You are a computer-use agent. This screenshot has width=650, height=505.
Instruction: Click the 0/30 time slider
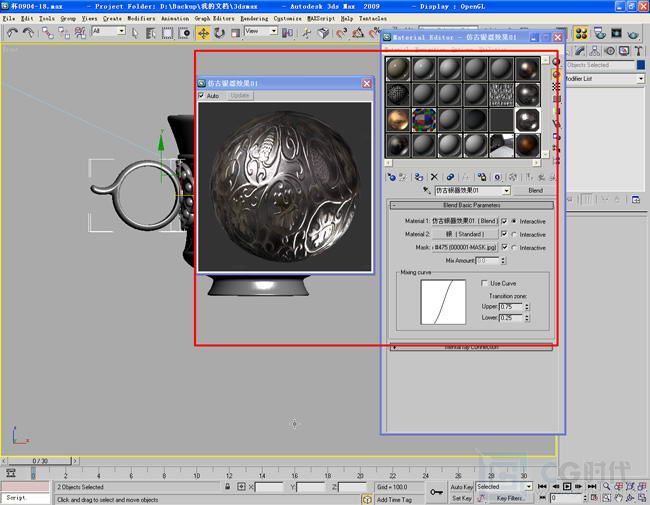(x=40, y=461)
